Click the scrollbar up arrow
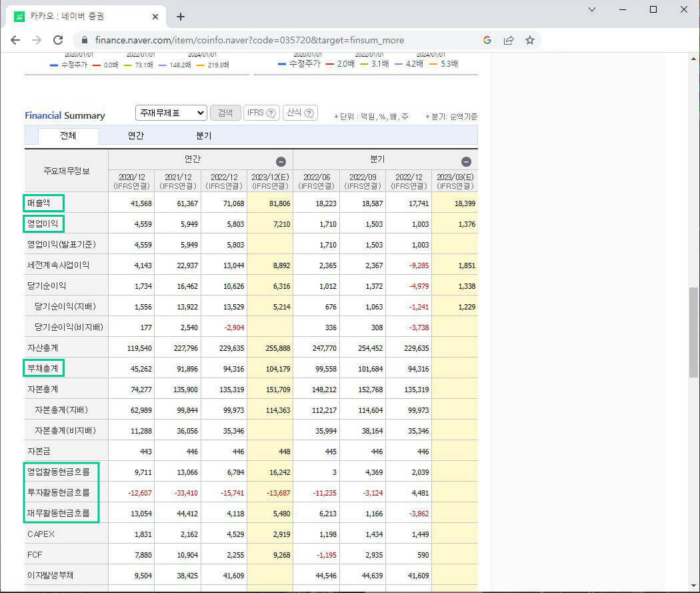 pyautogui.click(x=693, y=59)
